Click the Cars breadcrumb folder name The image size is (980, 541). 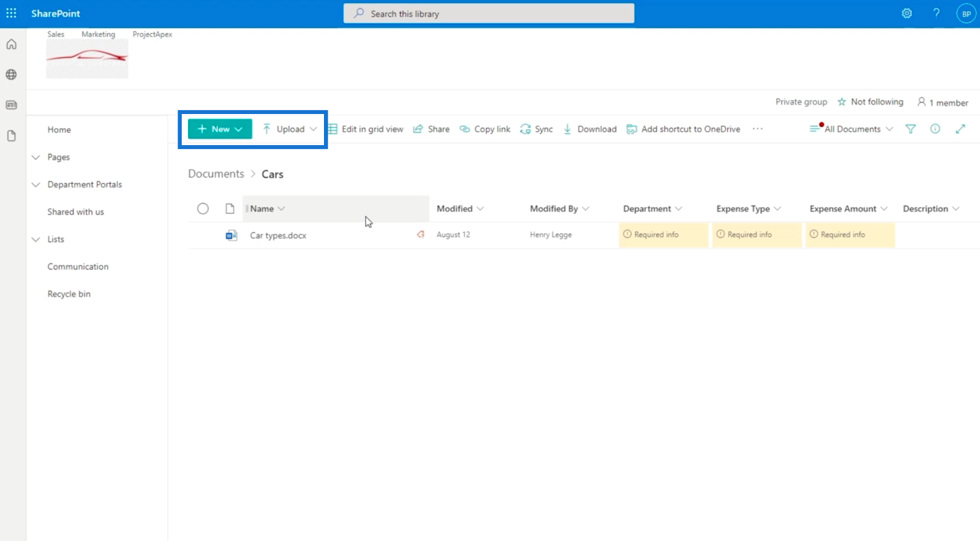coord(273,174)
